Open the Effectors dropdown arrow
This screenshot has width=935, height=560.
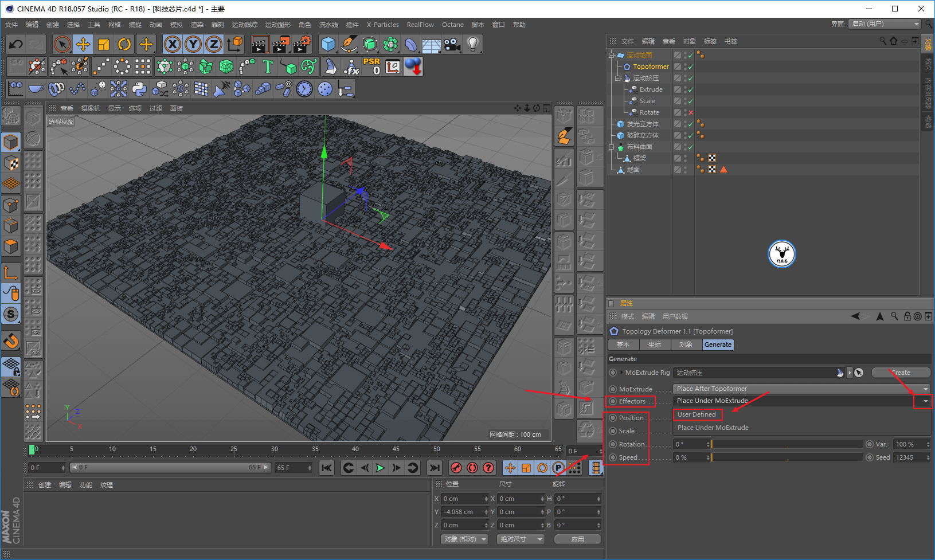point(925,401)
